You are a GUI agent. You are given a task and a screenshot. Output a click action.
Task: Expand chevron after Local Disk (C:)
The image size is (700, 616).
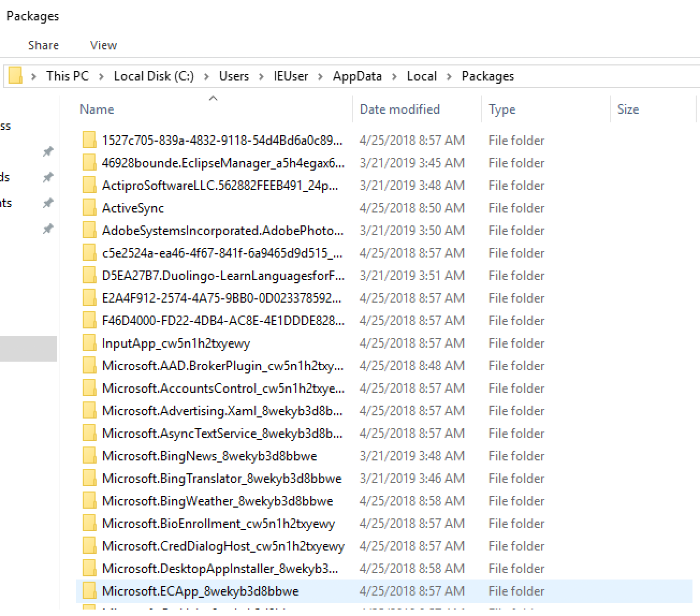[x=206, y=77]
